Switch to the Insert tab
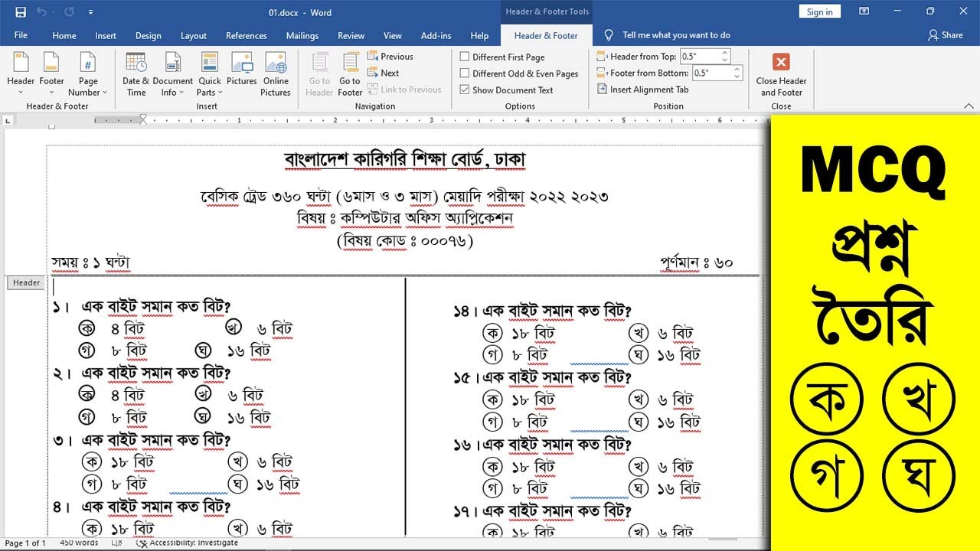The width and height of the screenshot is (980, 551). [106, 35]
